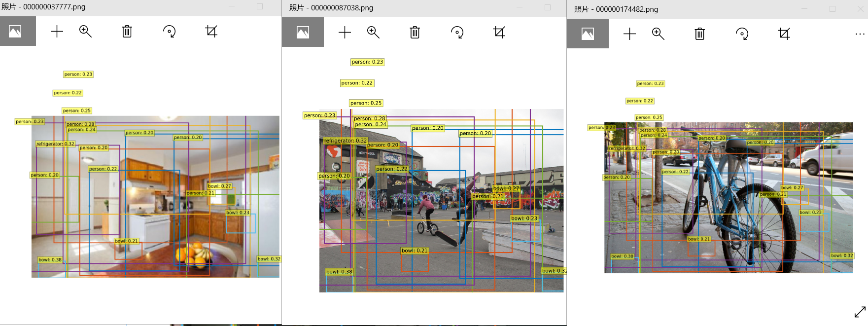Click the refrigerator: 0.32 label in the kitchen photo
The height and width of the screenshot is (326, 868).
(55, 144)
